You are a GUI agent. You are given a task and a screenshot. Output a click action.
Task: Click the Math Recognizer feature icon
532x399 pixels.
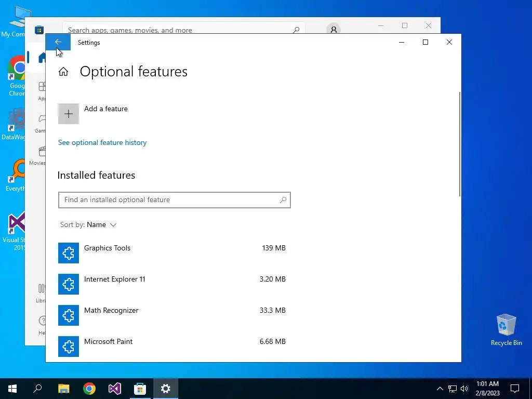coord(69,315)
